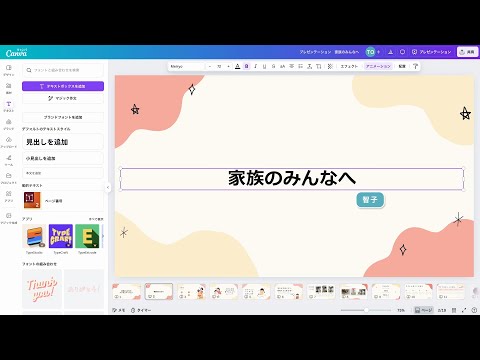The width and height of the screenshot is (480, 360).
Task: Toggle bold formatting
Action: [x=246, y=66]
